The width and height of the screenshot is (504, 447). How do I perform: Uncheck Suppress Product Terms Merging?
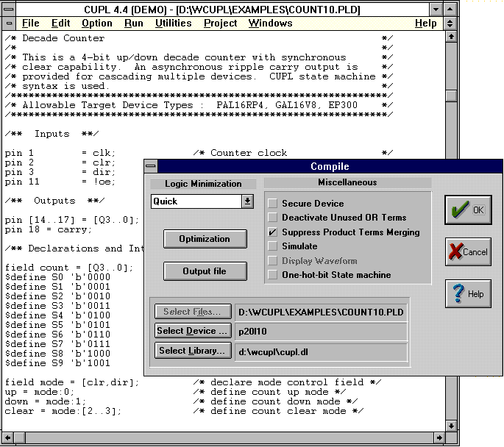[x=272, y=232]
